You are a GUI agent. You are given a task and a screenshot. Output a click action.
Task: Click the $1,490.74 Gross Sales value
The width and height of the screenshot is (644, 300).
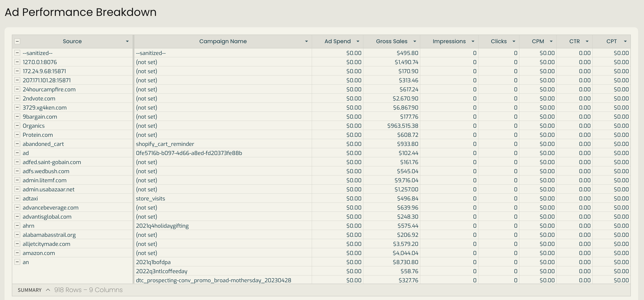point(406,62)
